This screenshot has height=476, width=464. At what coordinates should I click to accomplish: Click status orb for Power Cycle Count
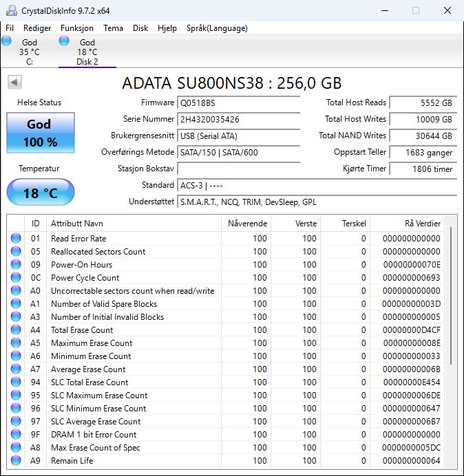[16, 277]
